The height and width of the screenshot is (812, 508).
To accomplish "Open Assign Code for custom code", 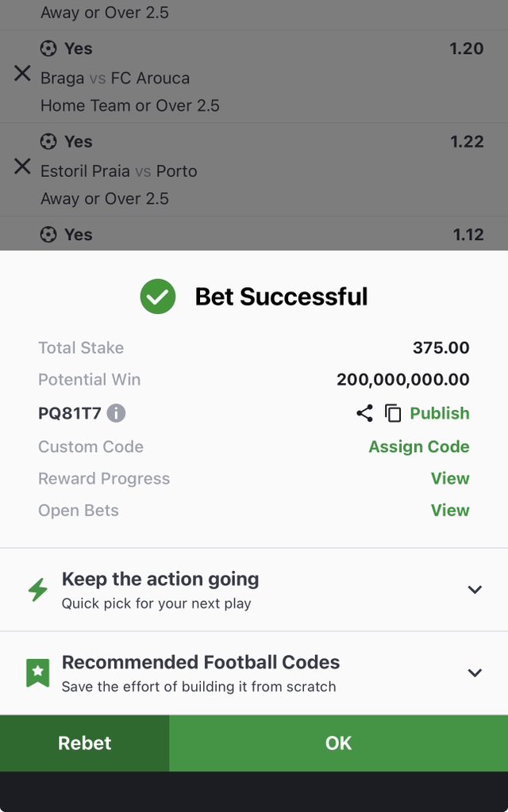I will (419, 446).
